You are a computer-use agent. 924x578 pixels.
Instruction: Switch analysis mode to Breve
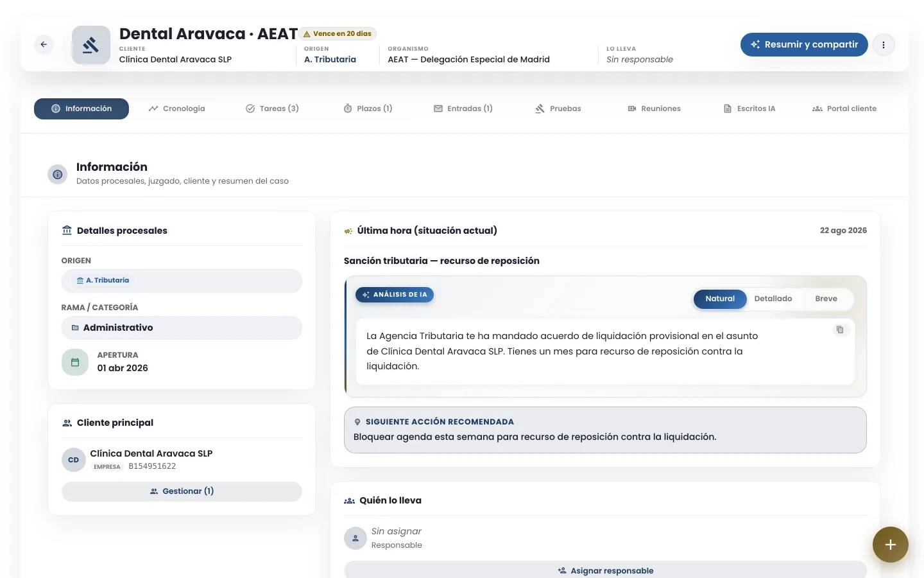point(826,299)
